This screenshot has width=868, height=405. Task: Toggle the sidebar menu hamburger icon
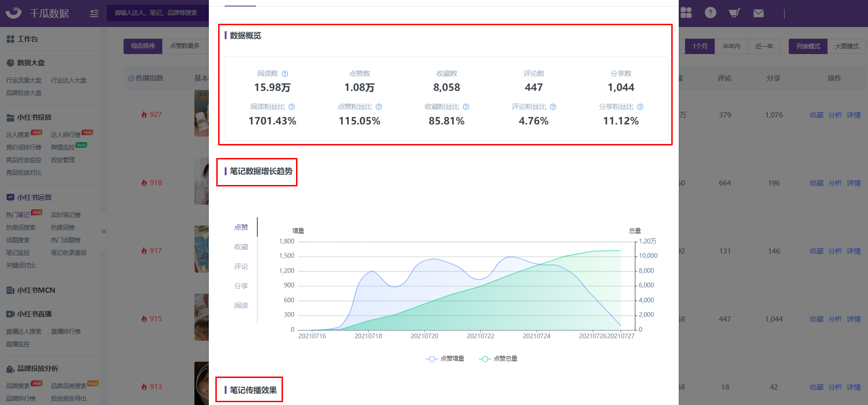click(94, 14)
